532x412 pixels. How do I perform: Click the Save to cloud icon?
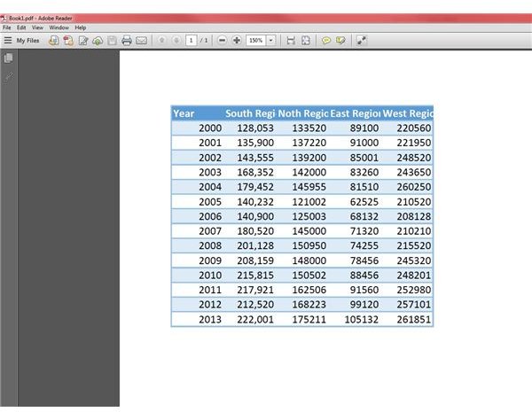tap(98, 41)
